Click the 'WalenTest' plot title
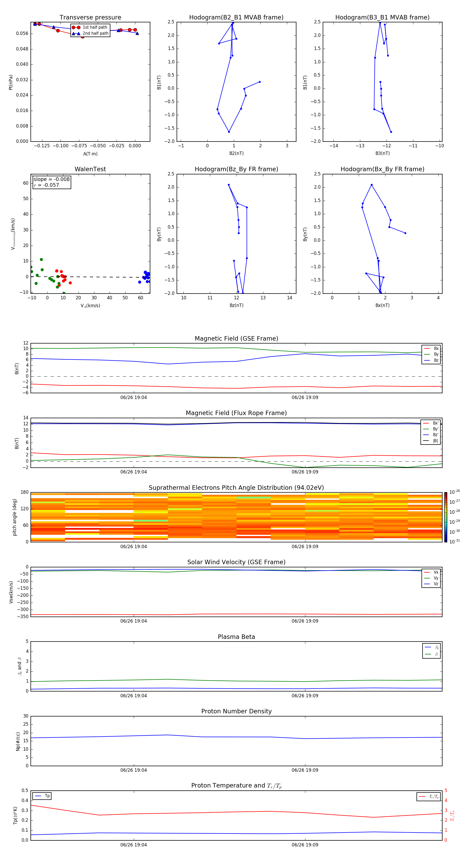473x868 pixels. 90,169
